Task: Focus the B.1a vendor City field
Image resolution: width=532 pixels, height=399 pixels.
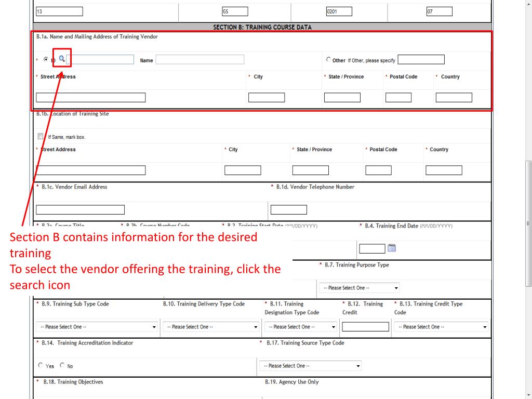Action: point(267,98)
